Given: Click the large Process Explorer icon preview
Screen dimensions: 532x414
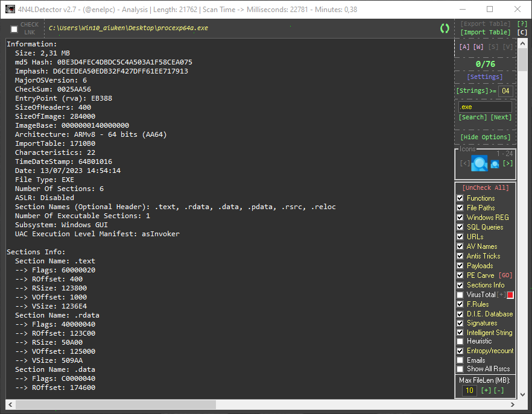Looking at the screenshot, I should tap(480, 163).
